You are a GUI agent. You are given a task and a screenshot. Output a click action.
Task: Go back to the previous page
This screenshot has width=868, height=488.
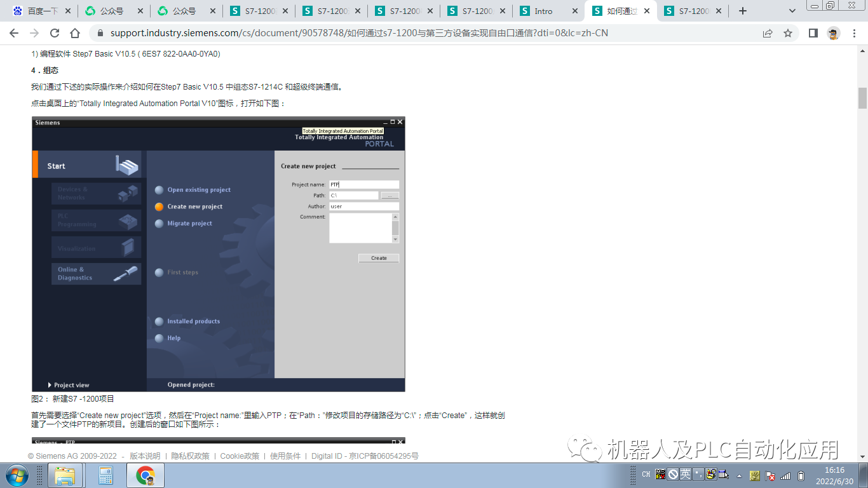point(14,33)
